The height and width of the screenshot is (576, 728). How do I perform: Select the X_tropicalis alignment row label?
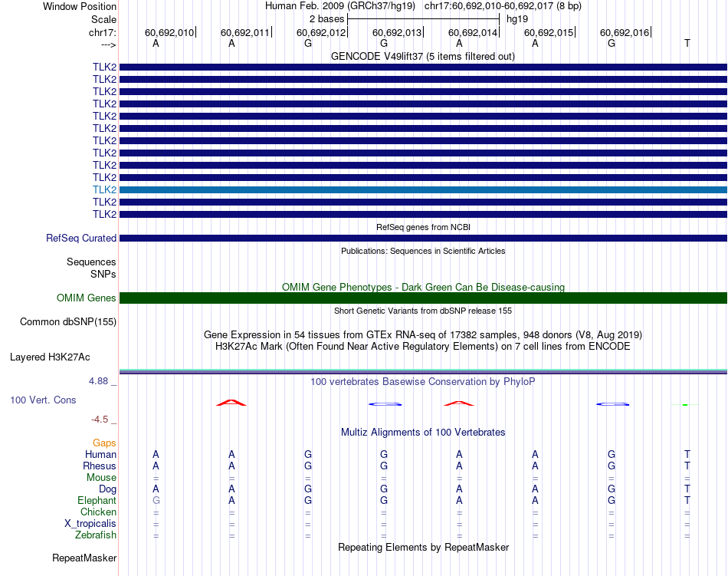(x=90, y=524)
